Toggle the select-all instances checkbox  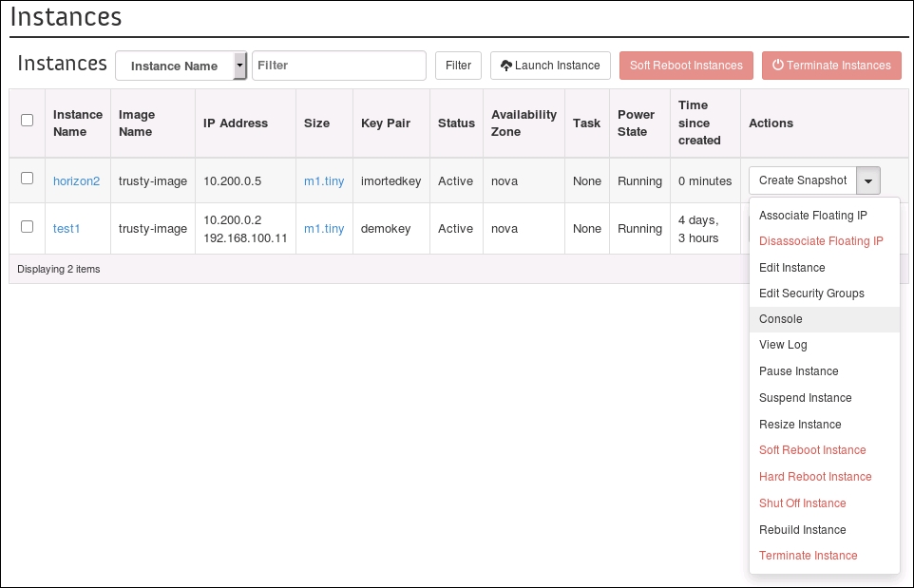tap(28, 121)
